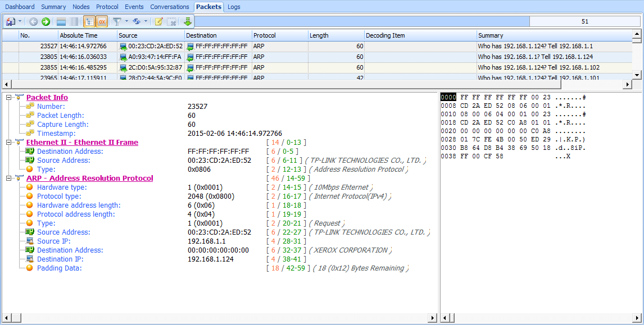Sort by the Absolute Time column header
644x325 pixels.
coord(88,35)
